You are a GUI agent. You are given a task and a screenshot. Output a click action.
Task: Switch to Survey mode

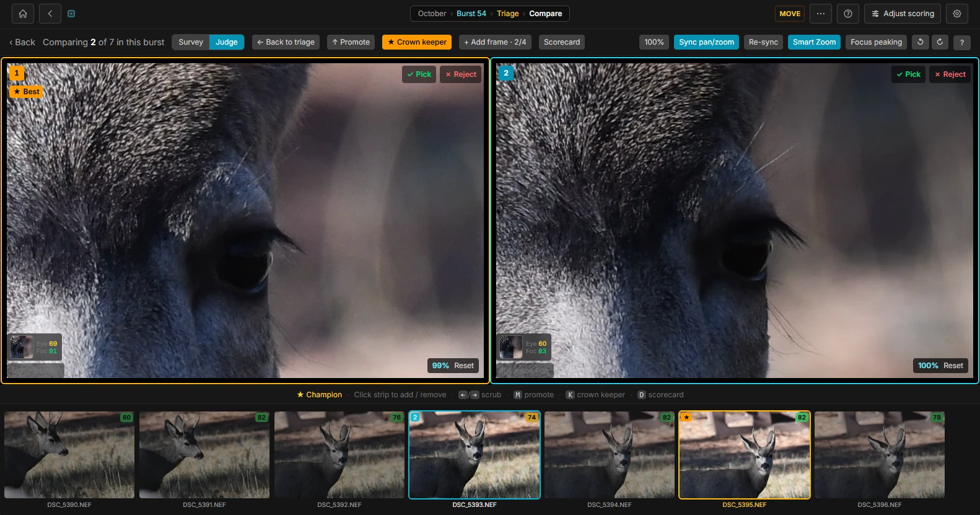click(x=191, y=42)
